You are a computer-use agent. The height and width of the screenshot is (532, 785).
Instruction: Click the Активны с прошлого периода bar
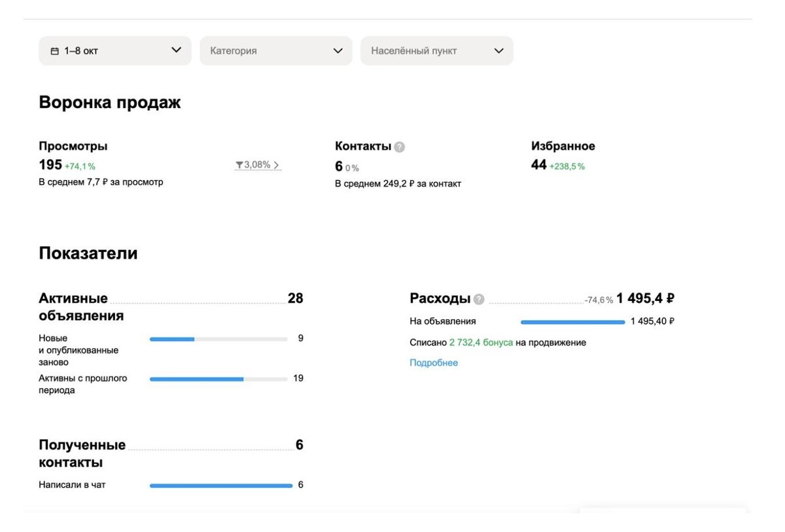[218, 379]
